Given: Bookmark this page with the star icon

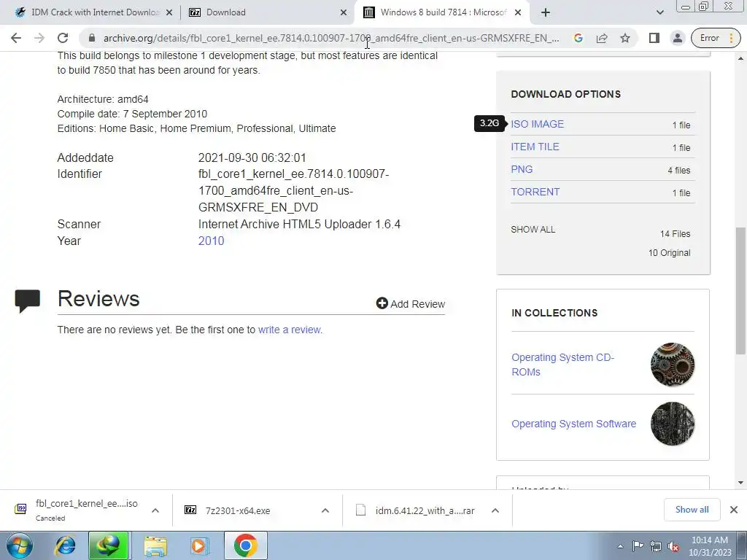Looking at the screenshot, I should tap(625, 38).
